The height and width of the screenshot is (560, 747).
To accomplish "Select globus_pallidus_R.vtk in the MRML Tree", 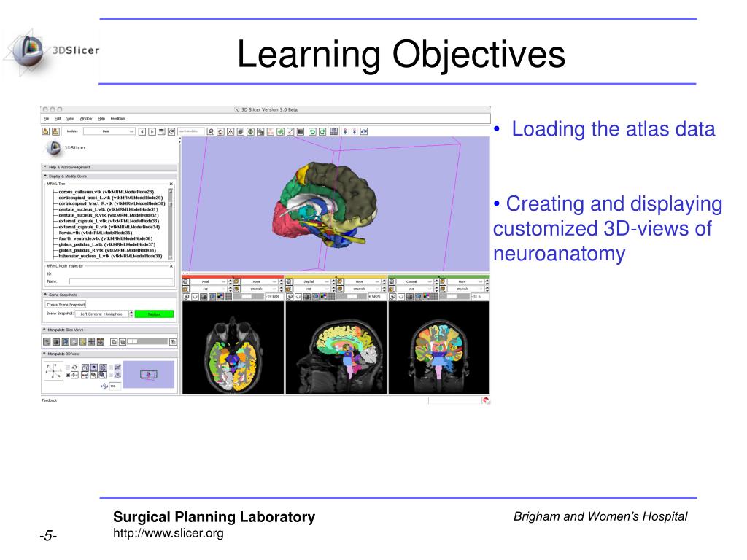I will coord(107,251).
